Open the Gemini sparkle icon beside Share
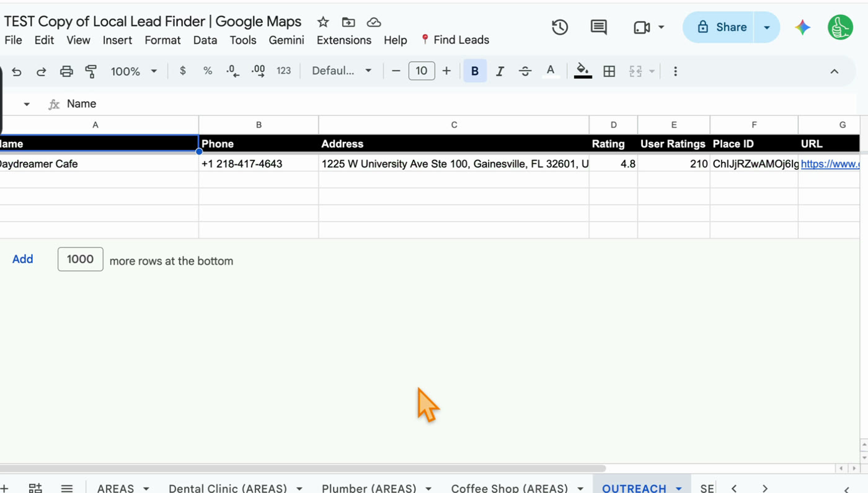The width and height of the screenshot is (868, 493). 803,27
